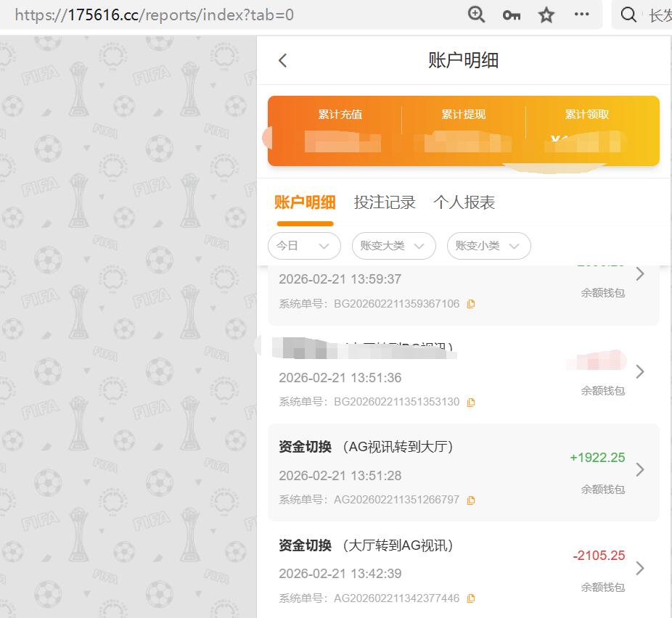Switch to the 投注记录 tab
Screen dimensions: 672x618
(385, 202)
